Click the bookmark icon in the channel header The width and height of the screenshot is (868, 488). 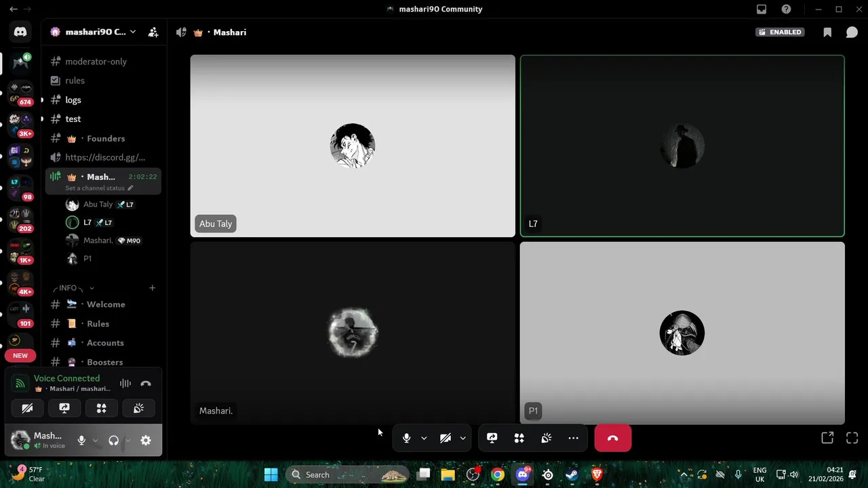[827, 33]
